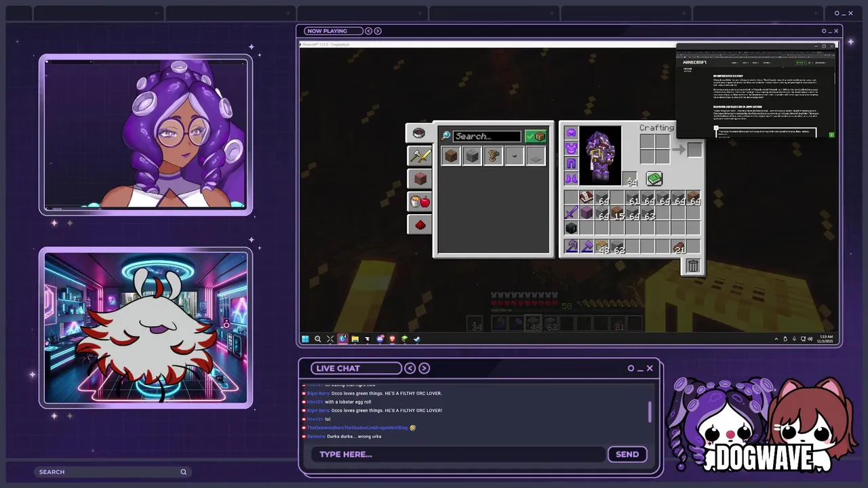The image size is (868, 488).
Task: Click the purple helmet armor slot
Action: [571, 133]
